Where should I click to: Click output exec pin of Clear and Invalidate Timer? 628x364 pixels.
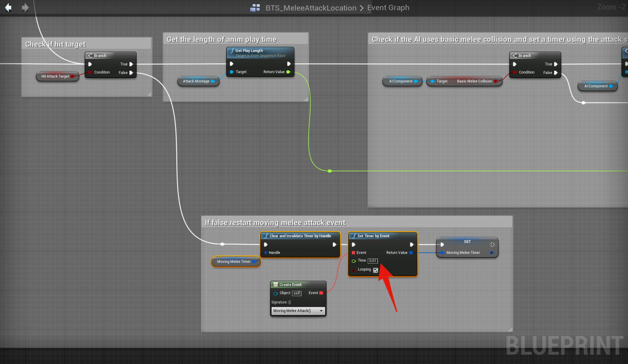pyautogui.click(x=334, y=245)
